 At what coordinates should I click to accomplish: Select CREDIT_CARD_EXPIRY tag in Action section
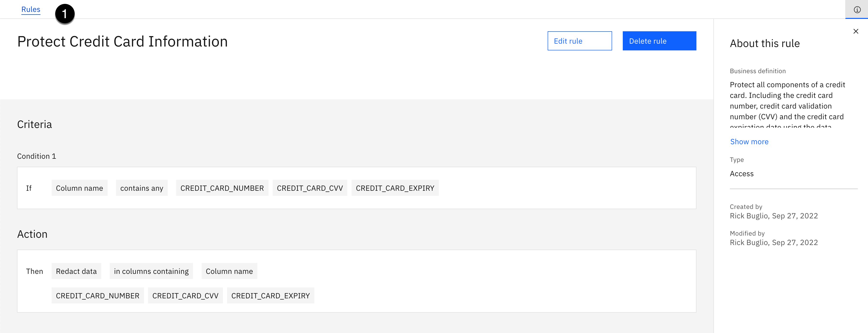[x=270, y=296]
